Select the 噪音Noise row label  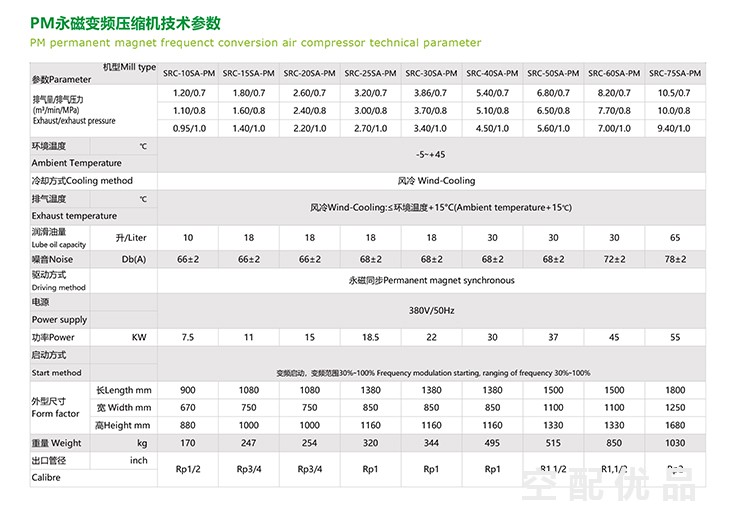pyautogui.click(x=52, y=259)
